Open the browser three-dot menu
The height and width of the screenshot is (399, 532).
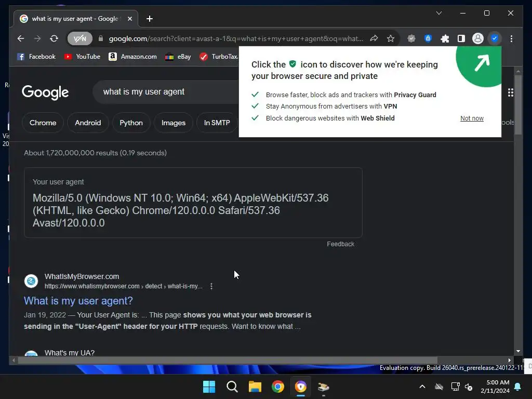pos(511,38)
